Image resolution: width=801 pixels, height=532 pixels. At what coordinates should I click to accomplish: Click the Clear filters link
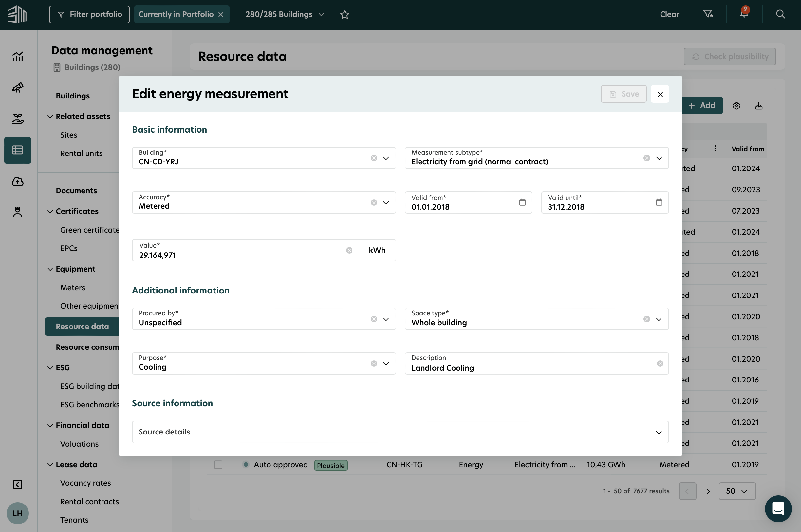669,14
